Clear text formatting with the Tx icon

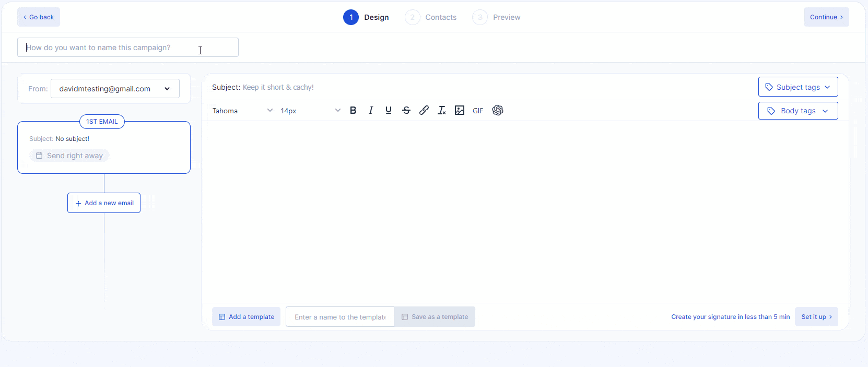442,110
